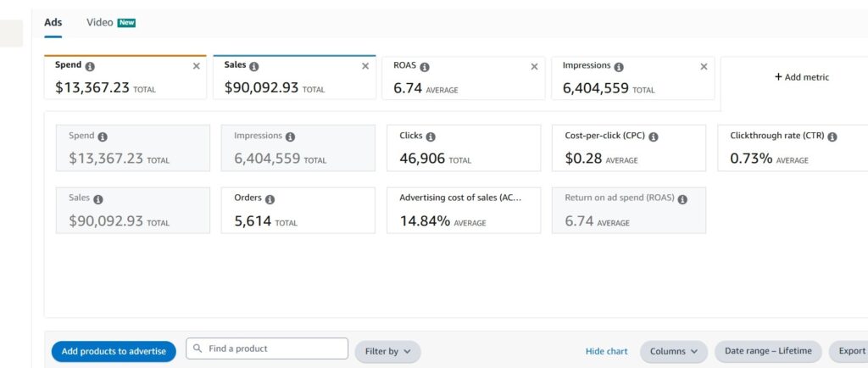Click info icon next to top Spend metric
The width and height of the screenshot is (868, 368).
[x=90, y=66]
